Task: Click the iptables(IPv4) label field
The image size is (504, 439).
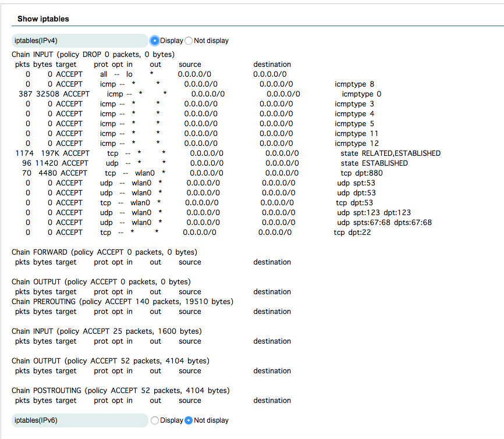Action: (x=79, y=41)
